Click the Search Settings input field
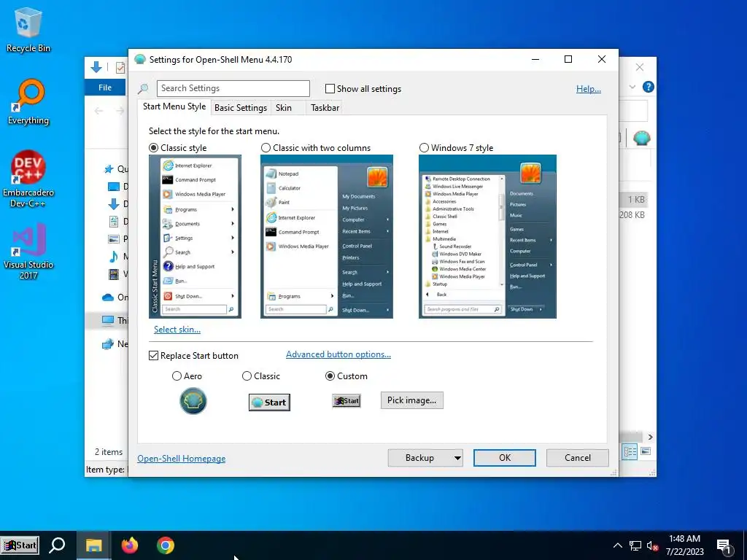 (233, 88)
